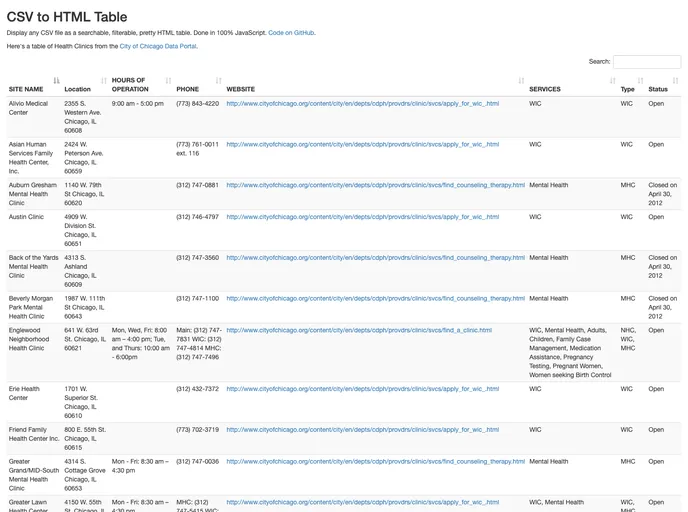Select the Erie Health Center site name
This screenshot has width=688, height=512.
24,393
